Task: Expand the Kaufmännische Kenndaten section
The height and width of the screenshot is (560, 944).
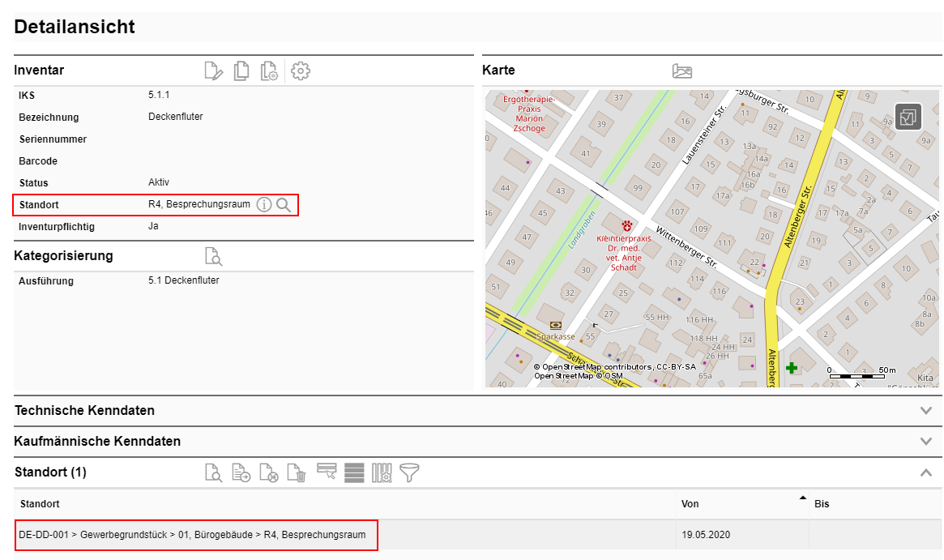Action: (927, 442)
